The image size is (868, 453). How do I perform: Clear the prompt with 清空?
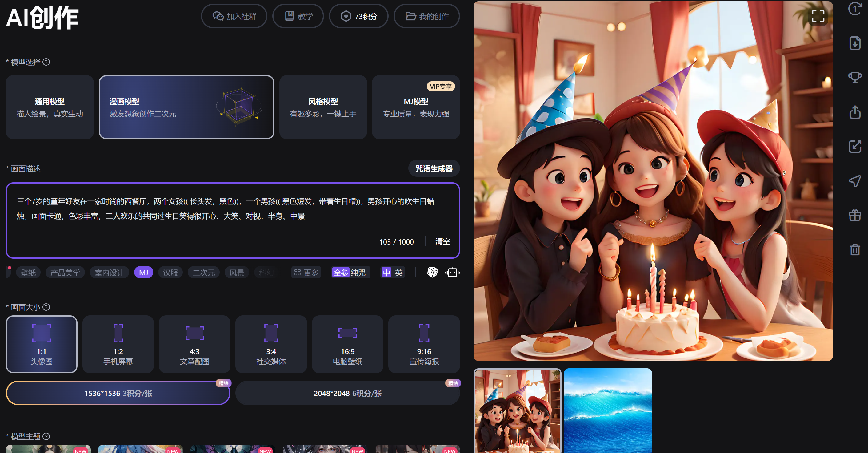click(442, 241)
